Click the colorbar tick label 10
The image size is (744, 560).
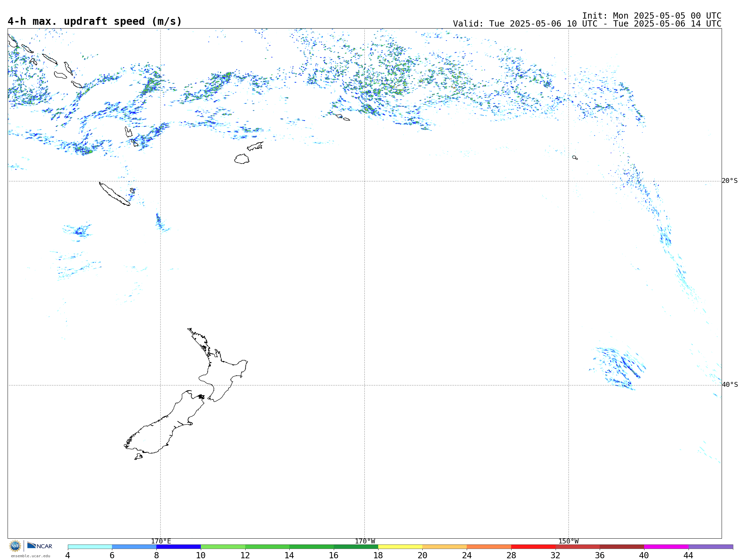point(201,555)
